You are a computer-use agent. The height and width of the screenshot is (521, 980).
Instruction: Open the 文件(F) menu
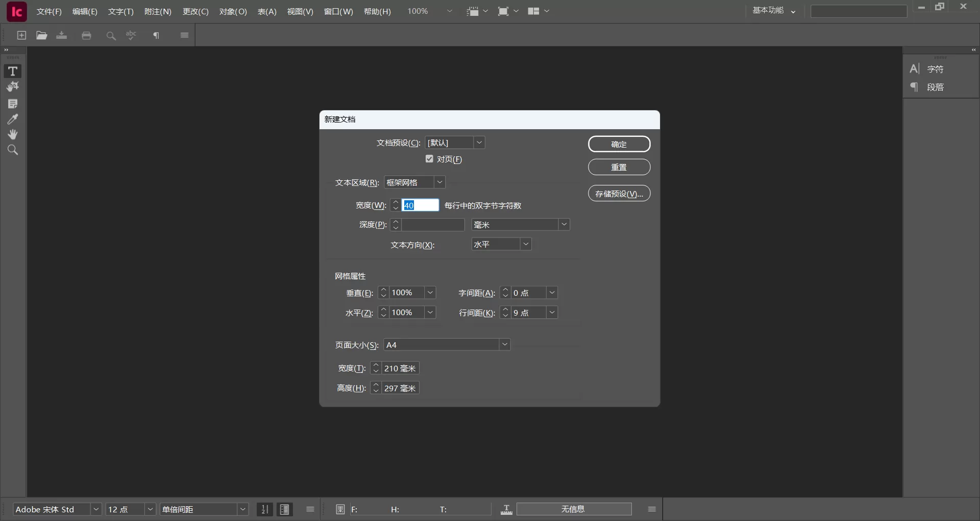[48, 11]
